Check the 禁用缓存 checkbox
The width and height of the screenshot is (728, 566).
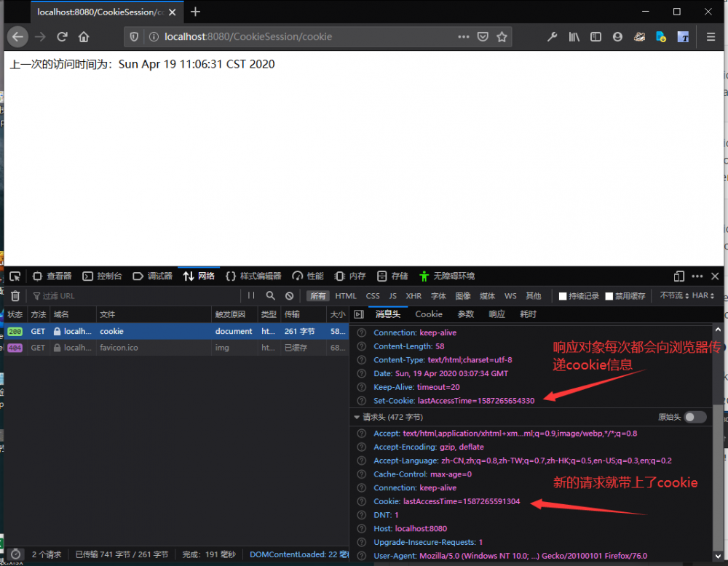(609, 296)
